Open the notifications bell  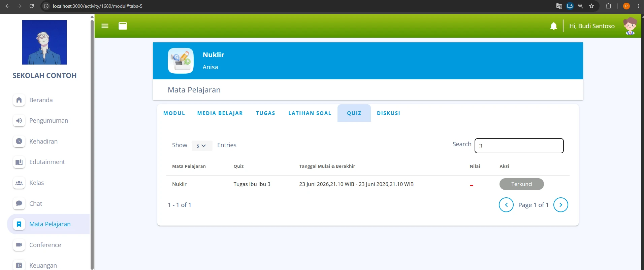point(553,26)
